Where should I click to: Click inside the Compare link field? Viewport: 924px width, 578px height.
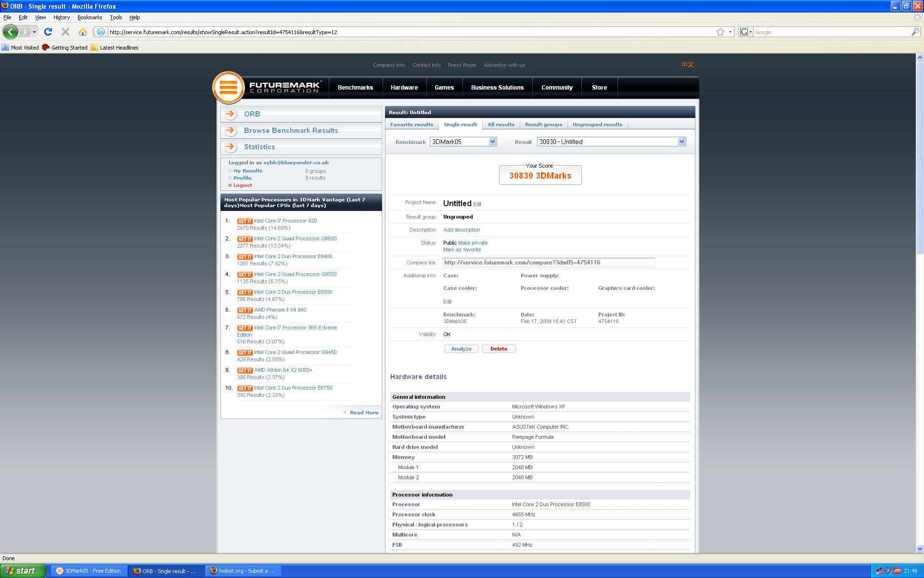coord(549,263)
